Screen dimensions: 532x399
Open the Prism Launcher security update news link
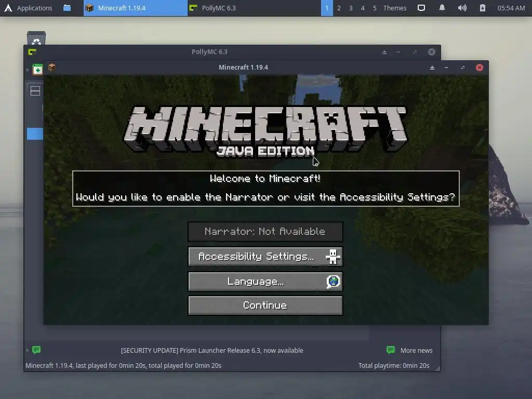click(x=212, y=351)
